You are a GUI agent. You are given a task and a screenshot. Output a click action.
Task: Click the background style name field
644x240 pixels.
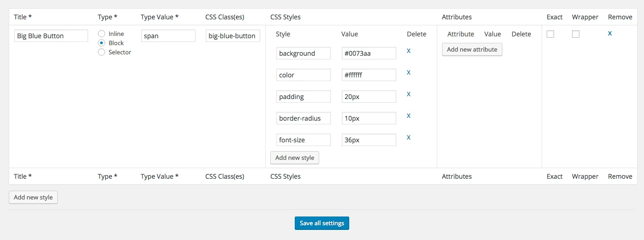(x=304, y=53)
